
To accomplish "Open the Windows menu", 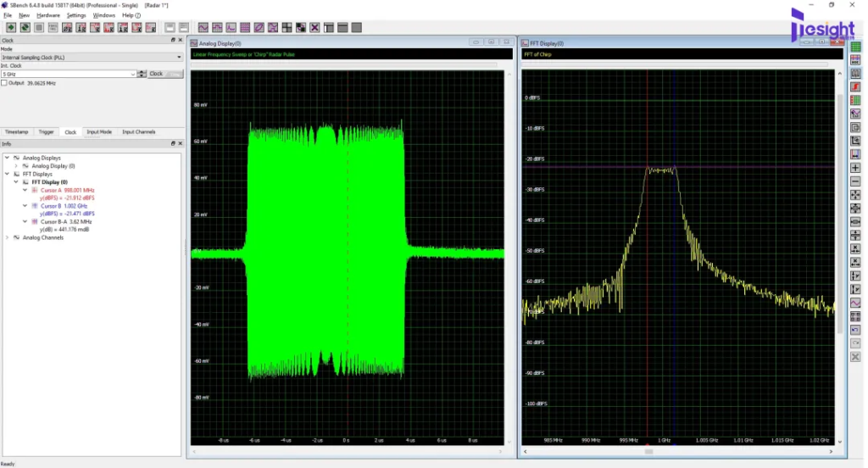I will (x=104, y=15).
